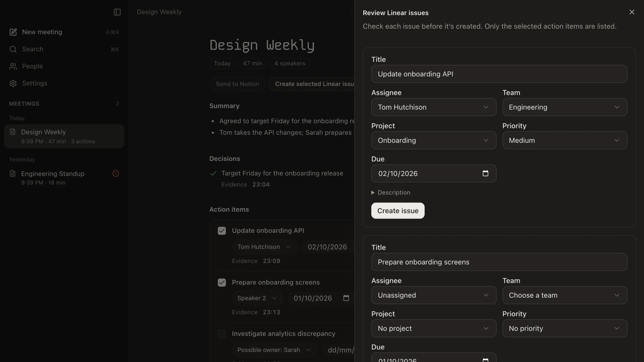Click the Create issue button

coord(398,210)
